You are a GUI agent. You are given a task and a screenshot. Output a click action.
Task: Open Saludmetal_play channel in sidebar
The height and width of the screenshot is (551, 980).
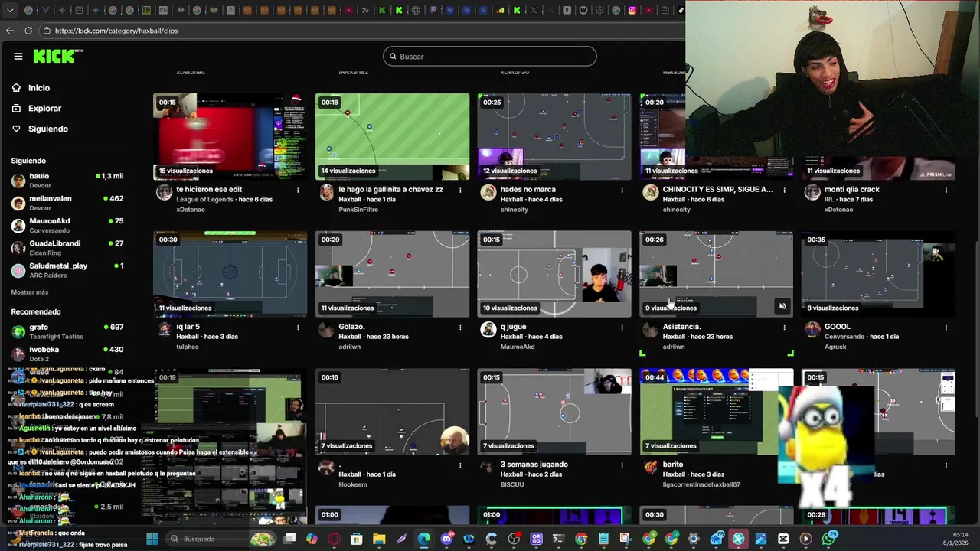pos(67,270)
